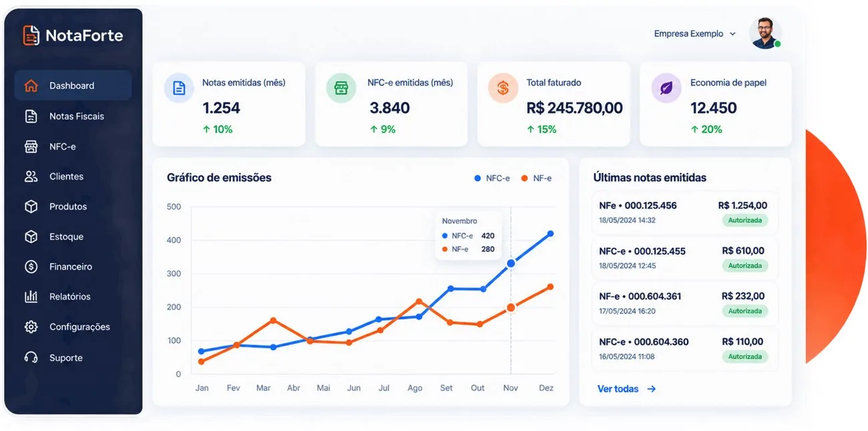Click the arrow icon next to Ver todas
Screen dimensions: 868x431
652,389
